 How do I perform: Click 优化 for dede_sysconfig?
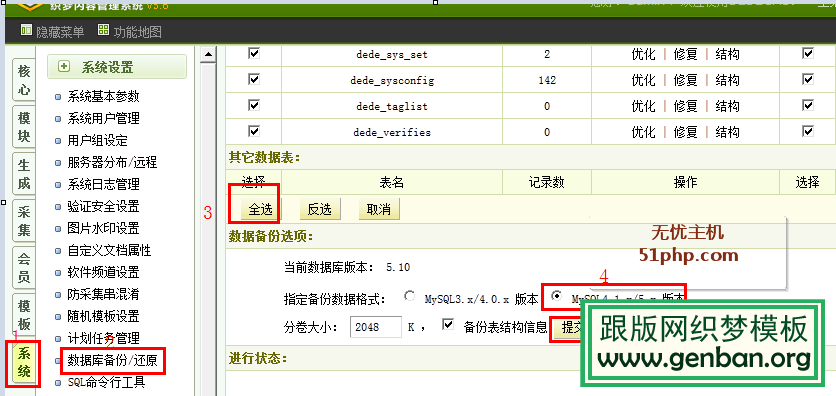[x=643, y=80]
